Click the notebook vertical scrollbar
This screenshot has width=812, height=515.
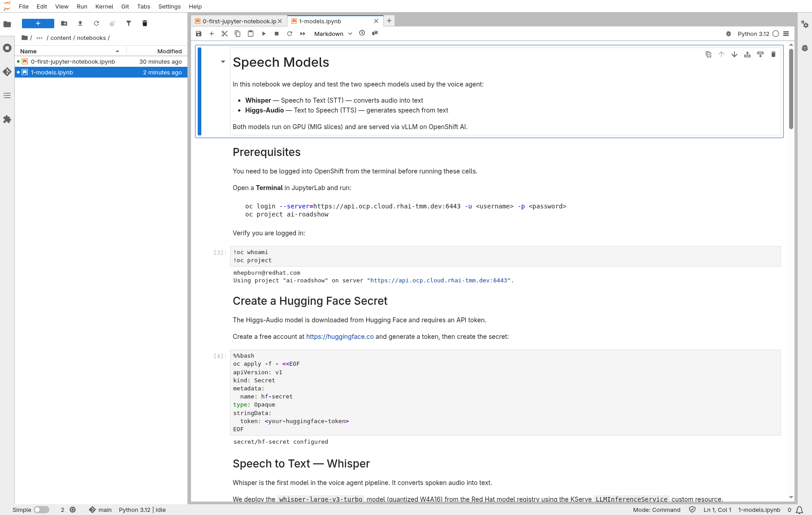tap(791, 90)
